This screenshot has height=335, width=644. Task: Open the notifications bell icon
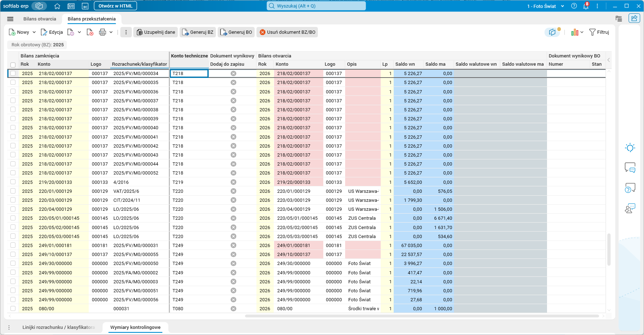tap(586, 6)
